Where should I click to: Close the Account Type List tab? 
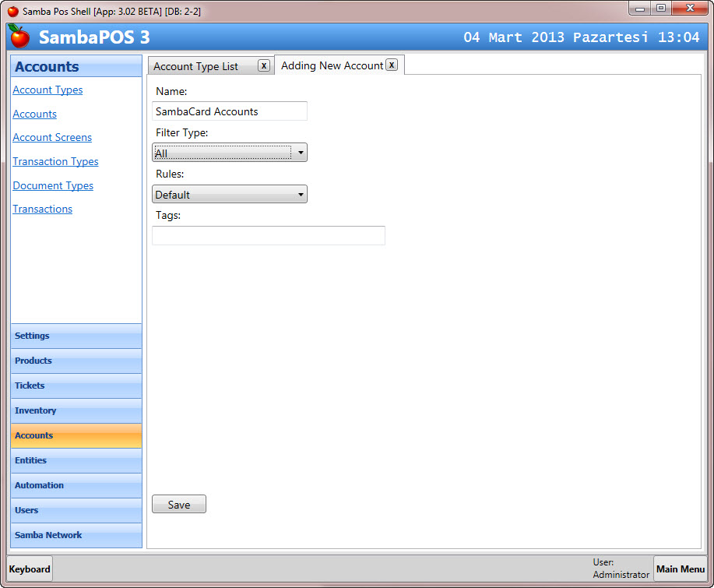pos(264,65)
